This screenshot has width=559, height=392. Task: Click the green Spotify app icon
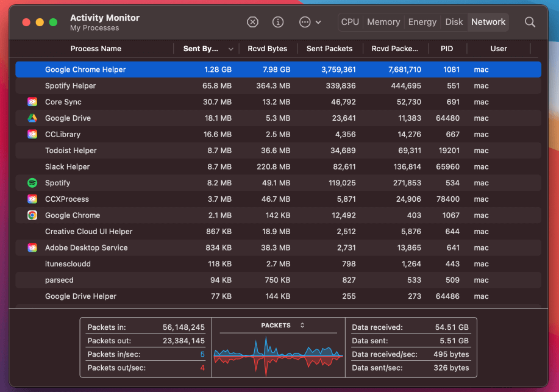[32, 183]
